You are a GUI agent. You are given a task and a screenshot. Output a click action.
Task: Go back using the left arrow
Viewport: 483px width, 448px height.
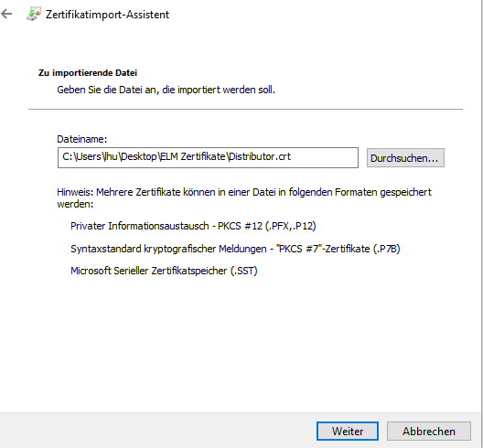[x=6, y=14]
